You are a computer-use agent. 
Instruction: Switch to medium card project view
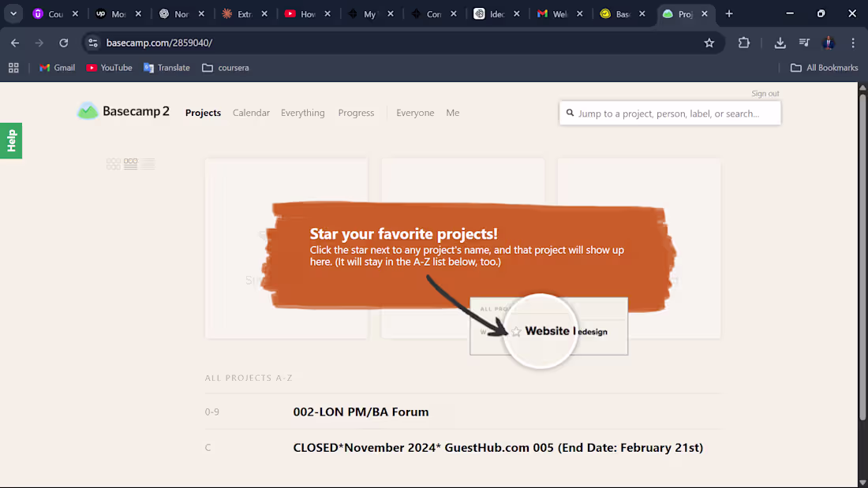131,163
